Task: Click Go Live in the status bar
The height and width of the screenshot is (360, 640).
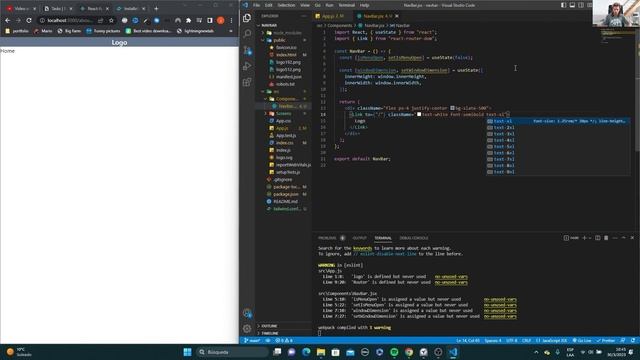Action: 582,340
